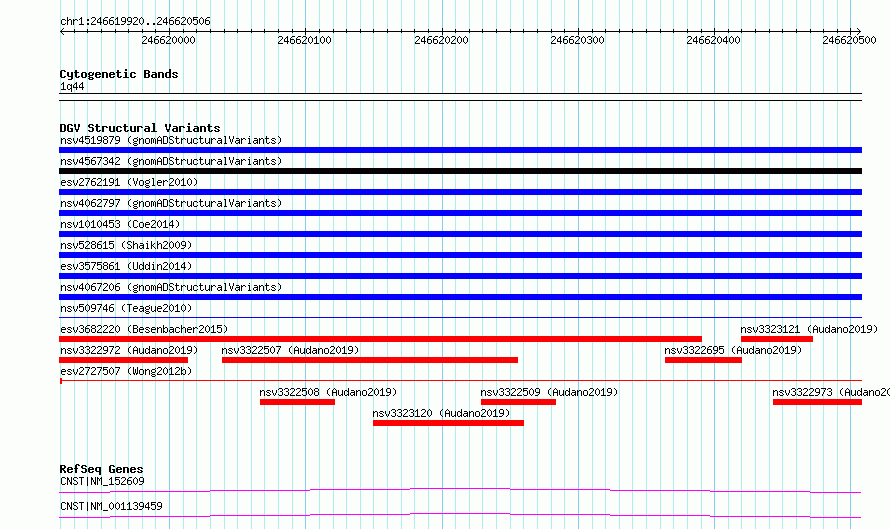890x529 pixels.
Task: Click the 246620300 ruler position
Action: (x=578, y=40)
